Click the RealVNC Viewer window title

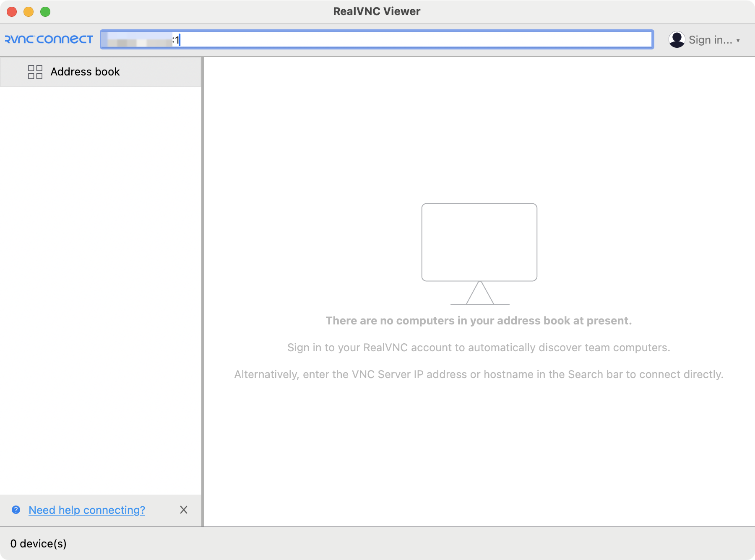pyautogui.click(x=377, y=11)
